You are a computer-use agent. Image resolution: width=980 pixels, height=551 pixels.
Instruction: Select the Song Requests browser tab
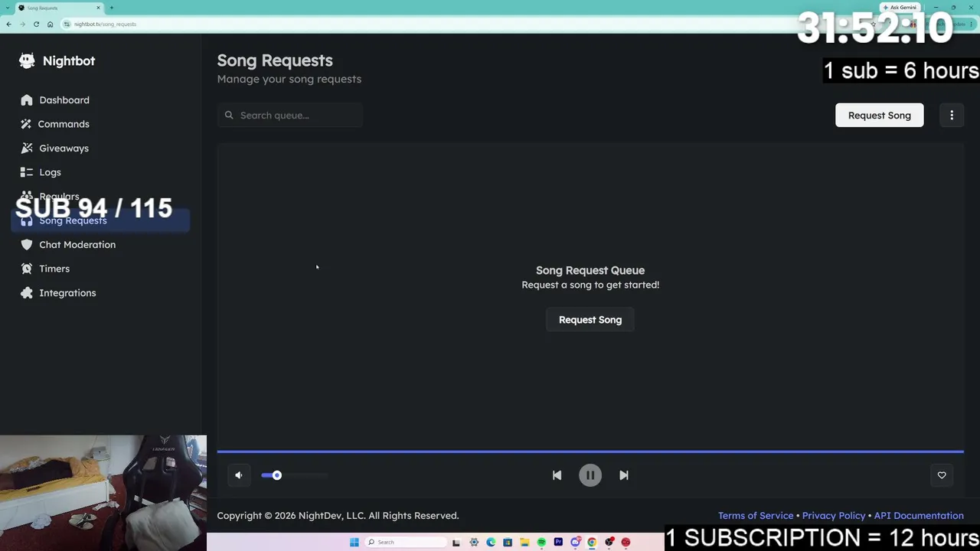(x=58, y=8)
